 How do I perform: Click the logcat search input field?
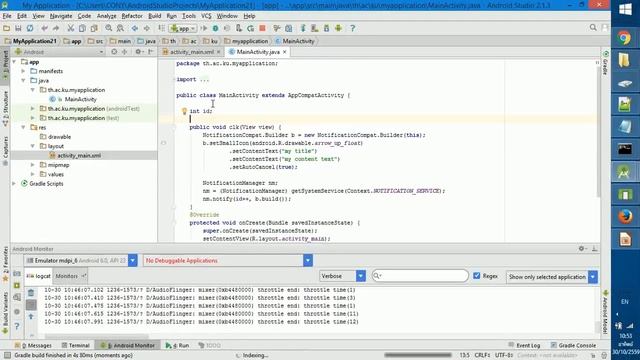(x=420, y=276)
